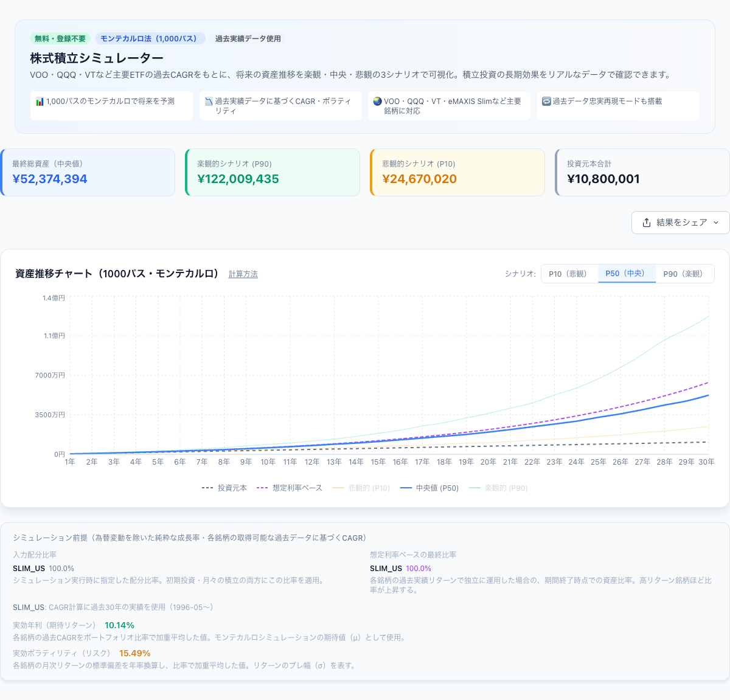Image resolution: width=730 pixels, height=700 pixels.
Task: Click the 無料・登録不要 badge
Action: [60, 38]
